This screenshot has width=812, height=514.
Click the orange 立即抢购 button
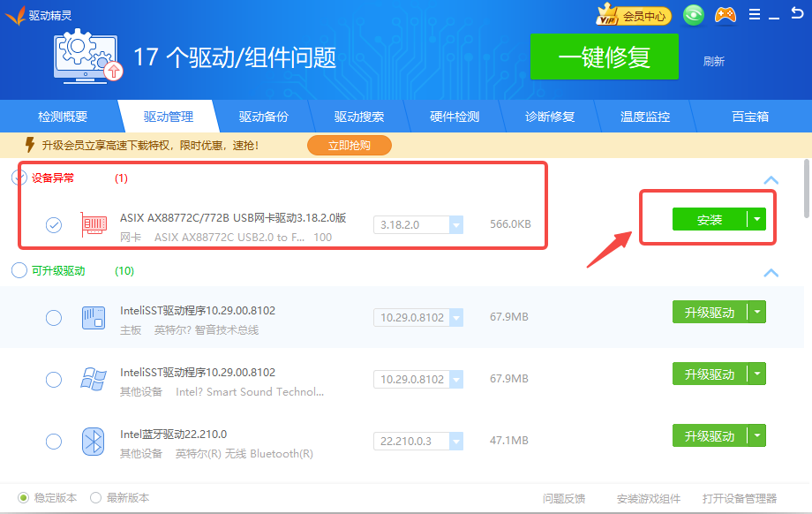coord(349,146)
